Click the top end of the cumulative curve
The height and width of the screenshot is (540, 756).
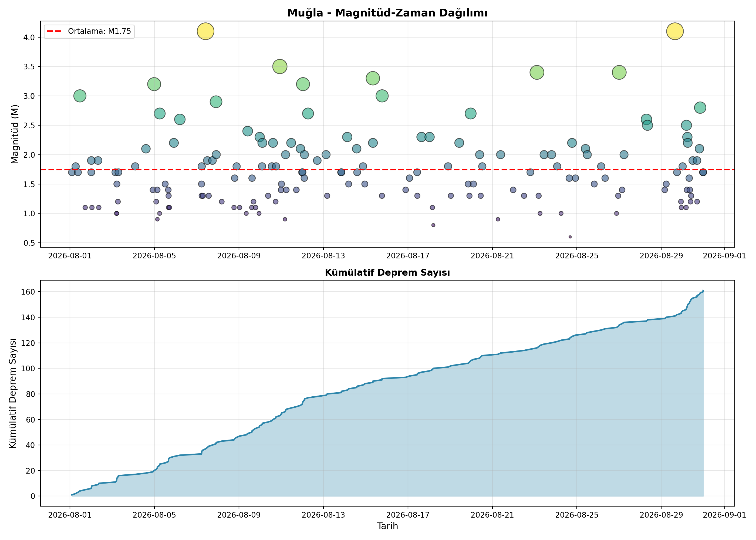click(x=703, y=291)
